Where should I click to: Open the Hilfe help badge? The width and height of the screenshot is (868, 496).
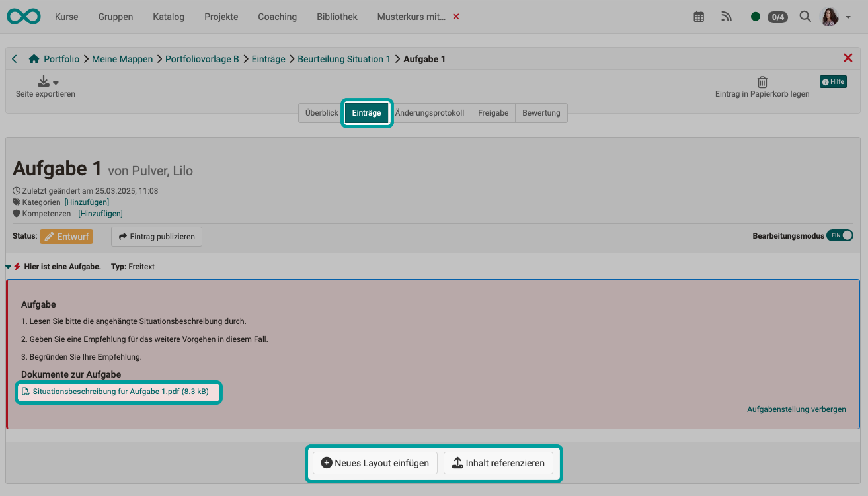coord(832,81)
